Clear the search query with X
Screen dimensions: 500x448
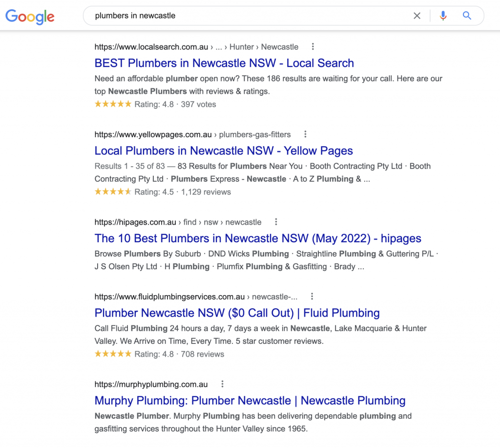417,16
